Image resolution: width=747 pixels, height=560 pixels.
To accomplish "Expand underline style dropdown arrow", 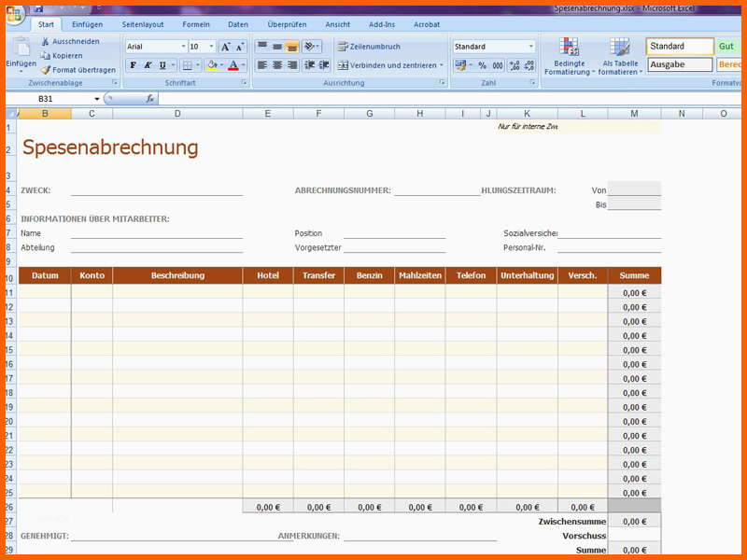I will (x=173, y=65).
